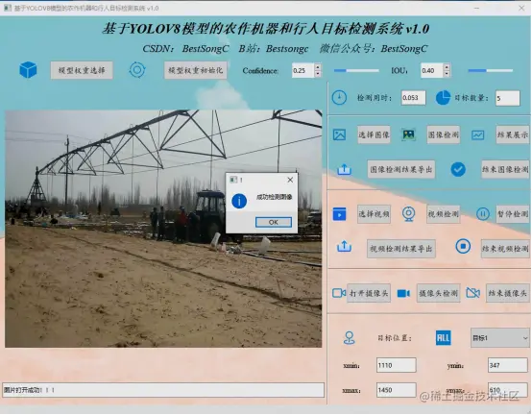Image resolution: width=532 pixels, height=415 pixels.
Task: Click the blue video file icon
Action: (339, 214)
